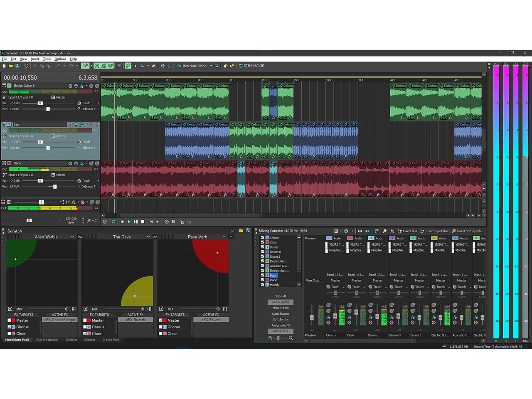Save the project with the floppy disk icon
Viewport: 532px width, 399px height.
(17, 66)
